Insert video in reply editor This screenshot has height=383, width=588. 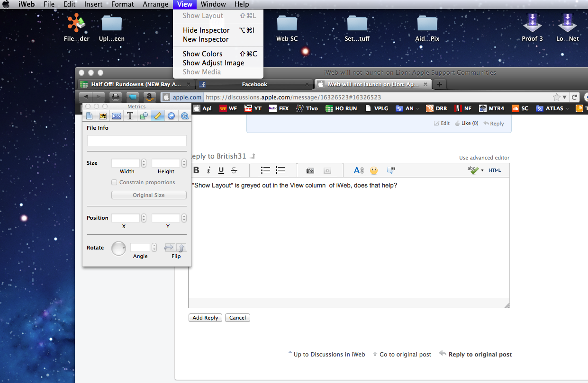click(327, 170)
